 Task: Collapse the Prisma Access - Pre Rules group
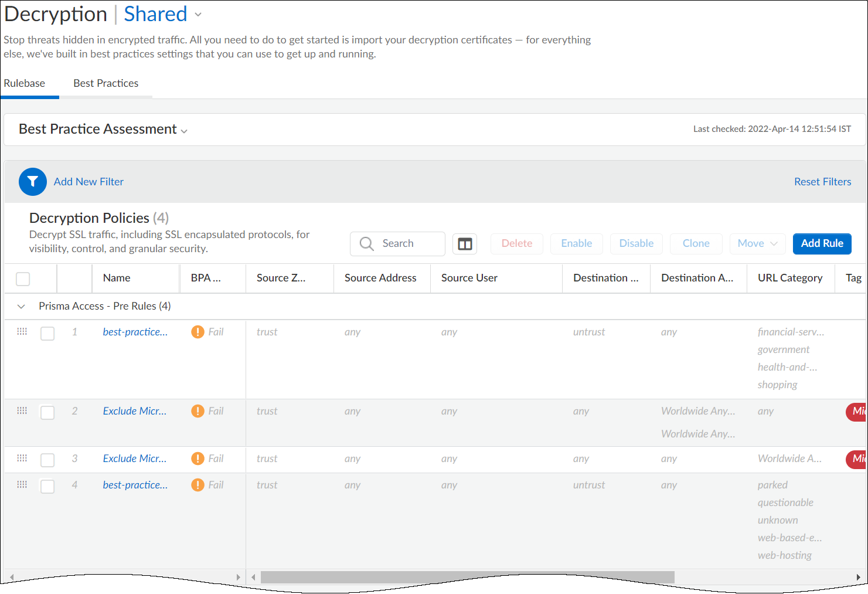tap(21, 306)
